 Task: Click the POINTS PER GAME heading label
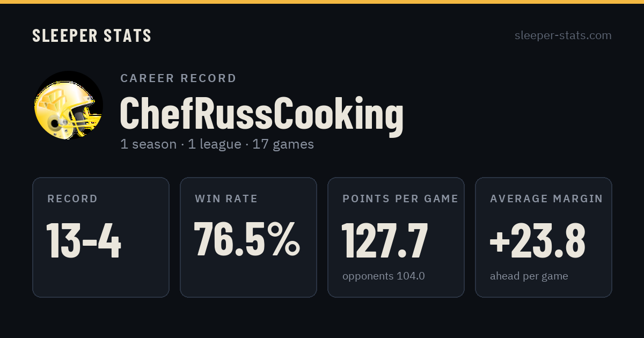(x=400, y=199)
